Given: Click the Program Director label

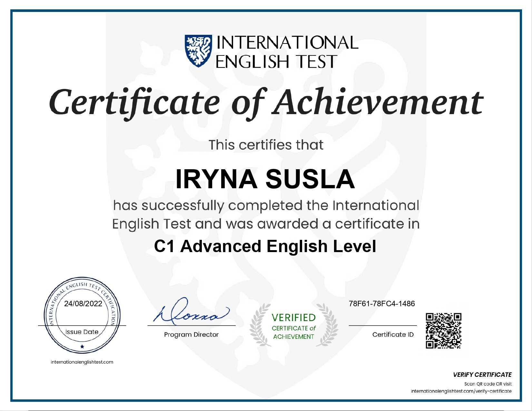Looking at the screenshot, I should point(191,335).
